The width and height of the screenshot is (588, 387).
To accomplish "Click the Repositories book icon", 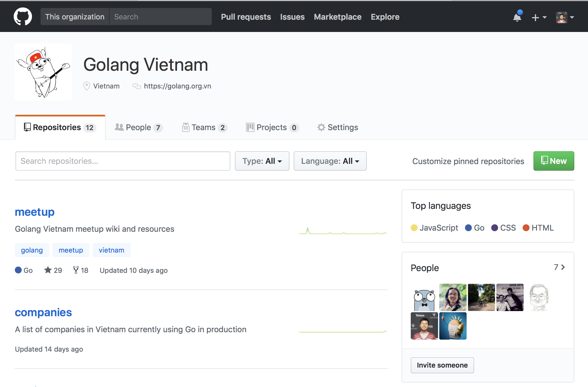I will [27, 127].
